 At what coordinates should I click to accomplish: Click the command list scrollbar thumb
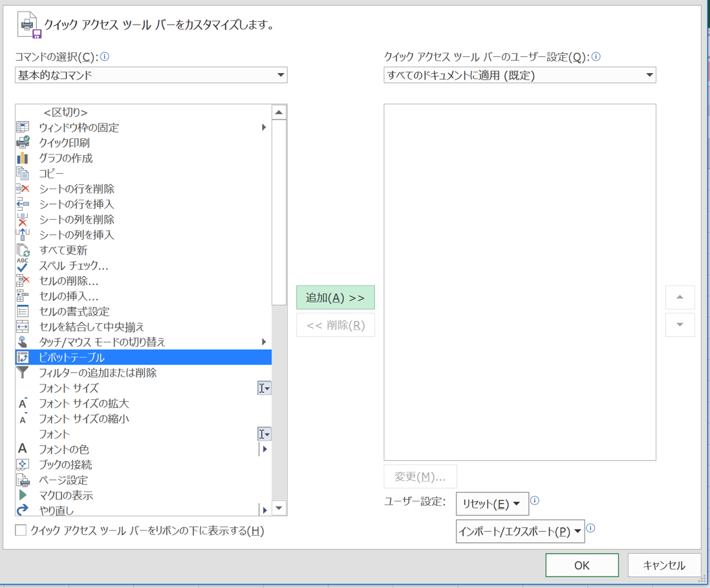pos(279,213)
